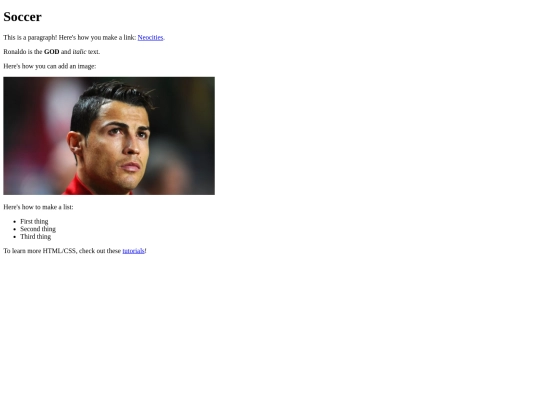The image size is (540, 405).
Task: Click the italic word in the Ronaldo sentence
Action: pyautogui.click(x=79, y=52)
